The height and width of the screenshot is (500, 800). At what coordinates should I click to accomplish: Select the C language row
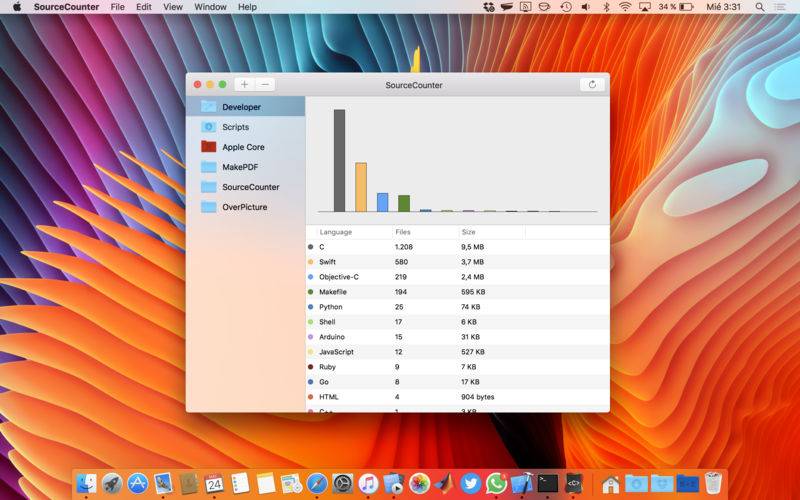tap(458, 247)
